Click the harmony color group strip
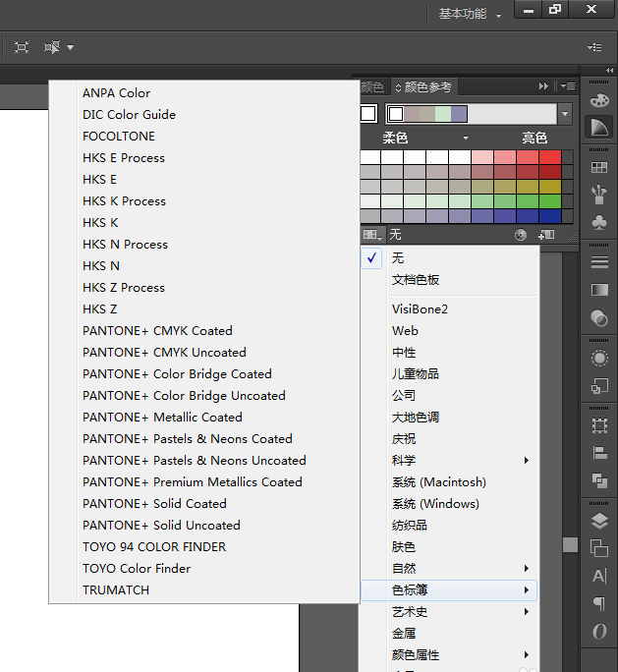The image size is (618, 672). coord(427,114)
